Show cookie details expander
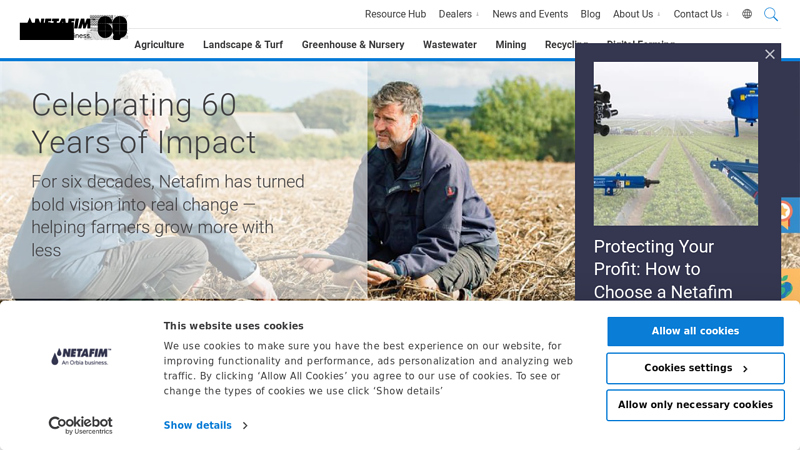The width and height of the screenshot is (800, 450). [206, 426]
